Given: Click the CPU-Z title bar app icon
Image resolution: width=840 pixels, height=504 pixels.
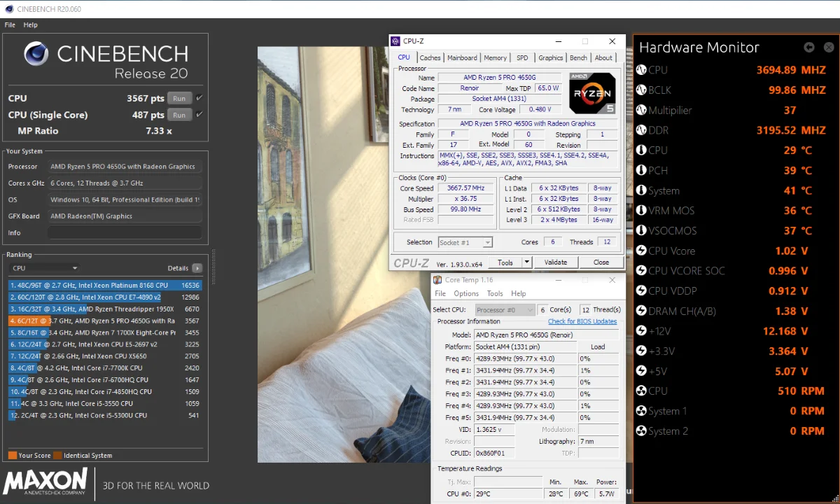Looking at the screenshot, I should tap(396, 41).
